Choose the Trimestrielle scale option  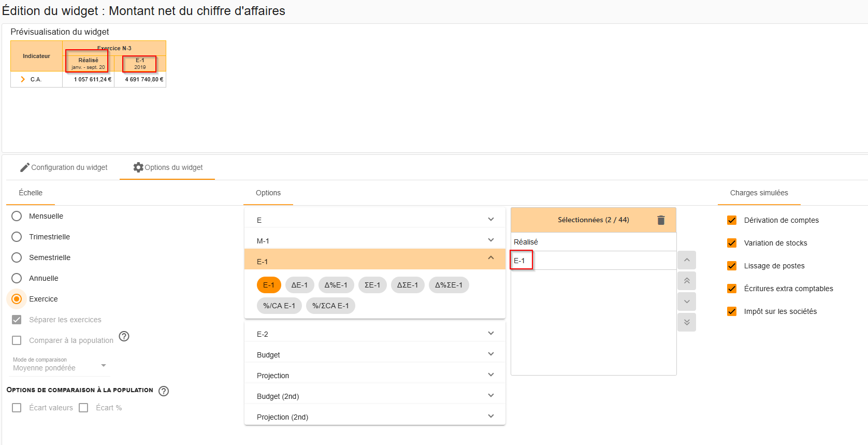[x=17, y=237]
